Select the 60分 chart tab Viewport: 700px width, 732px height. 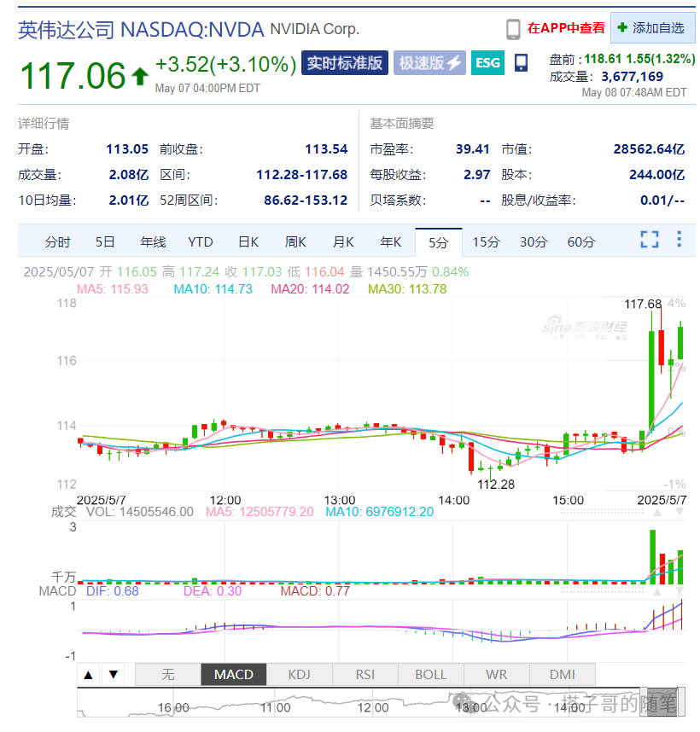(x=581, y=241)
